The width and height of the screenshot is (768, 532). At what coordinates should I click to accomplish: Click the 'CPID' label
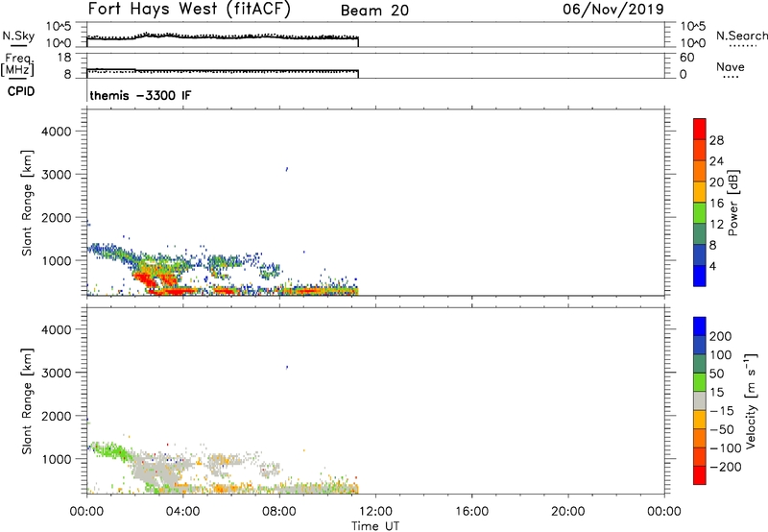(21, 91)
